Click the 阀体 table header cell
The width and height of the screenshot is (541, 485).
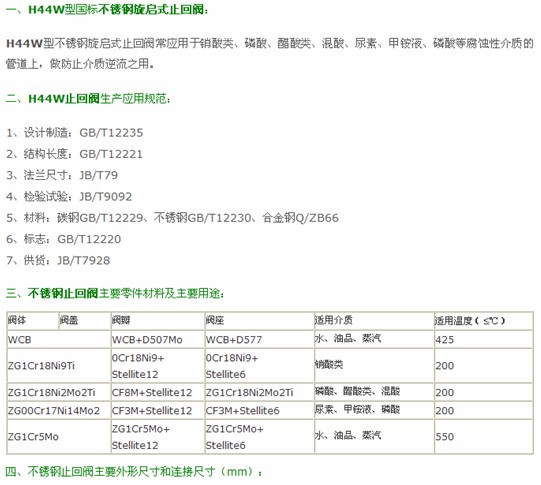[33, 320]
